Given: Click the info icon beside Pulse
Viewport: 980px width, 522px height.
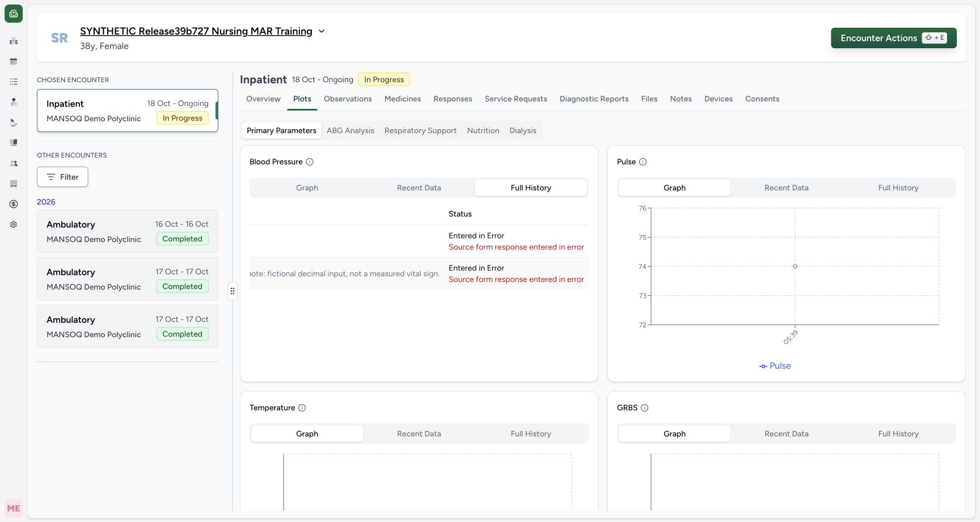Looking at the screenshot, I should point(643,162).
